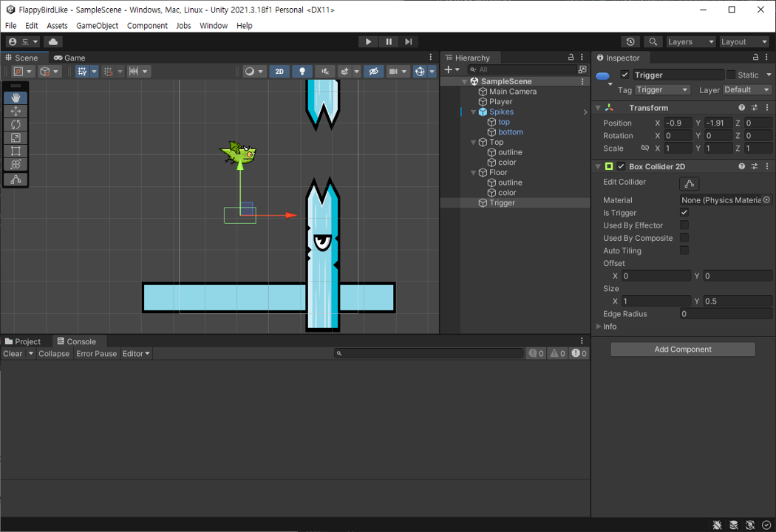Click the Edit Collider button
776x532 pixels.
(689, 183)
